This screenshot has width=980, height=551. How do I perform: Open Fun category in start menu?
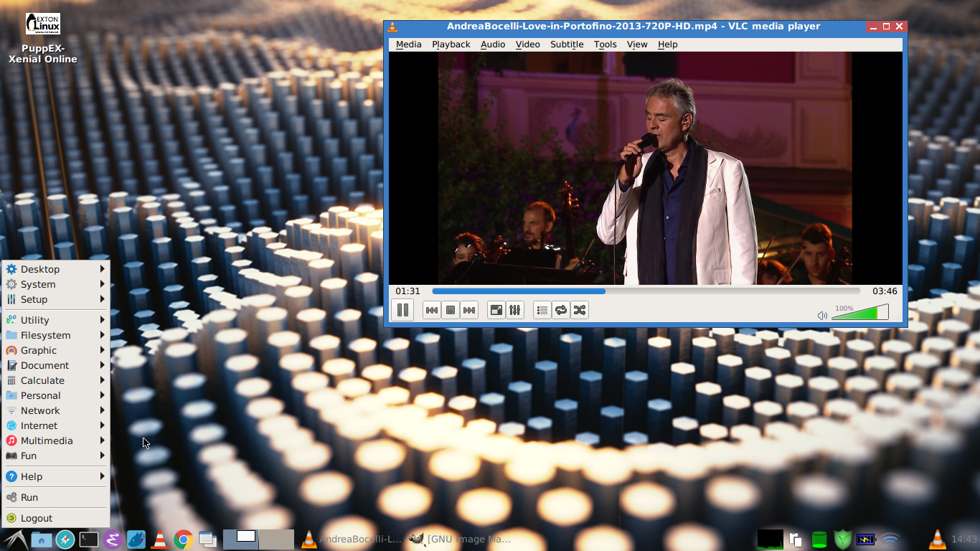coord(56,456)
